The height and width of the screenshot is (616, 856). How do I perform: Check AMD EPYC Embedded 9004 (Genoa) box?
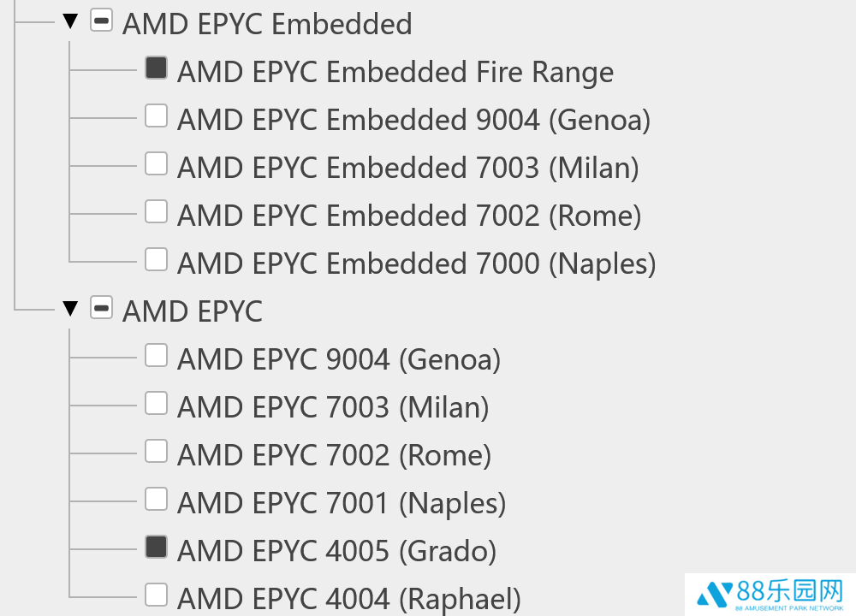(156, 116)
